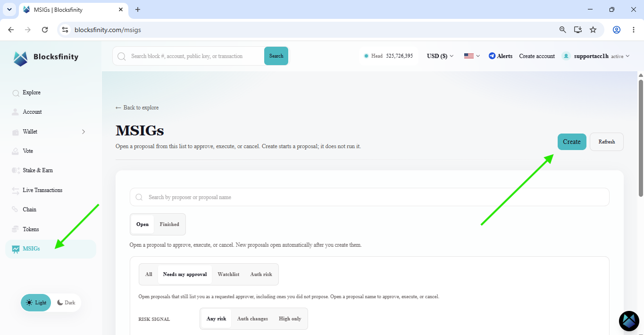Click the page vertical scrollbar
This screenshot has width=644, height=335.
coord(641,138)
